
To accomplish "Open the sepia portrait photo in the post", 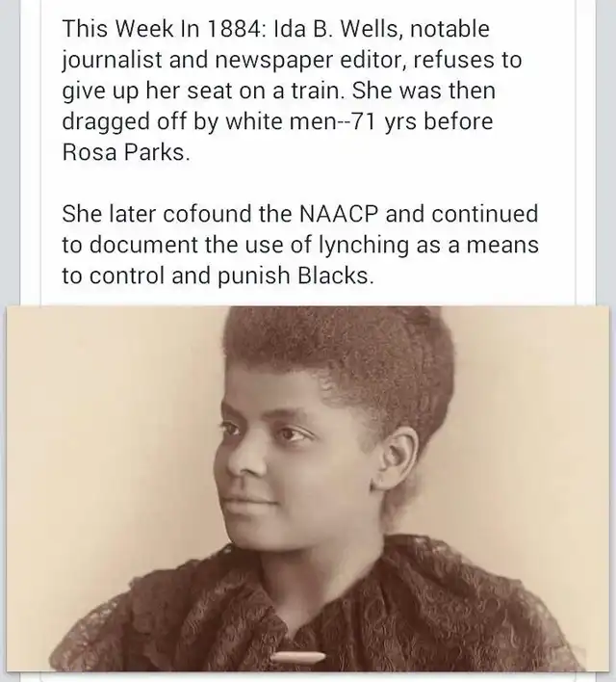I will click(x=308, y=488).
